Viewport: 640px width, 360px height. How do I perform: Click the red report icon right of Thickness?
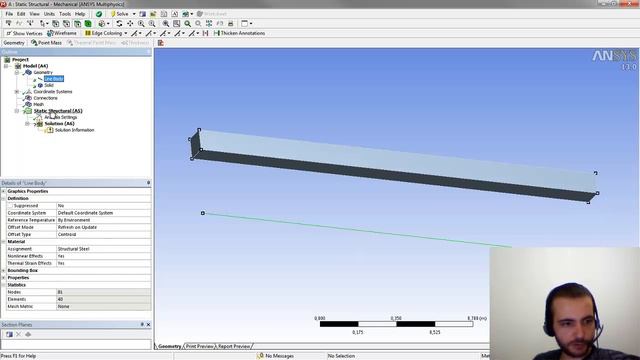pos(161,42)
